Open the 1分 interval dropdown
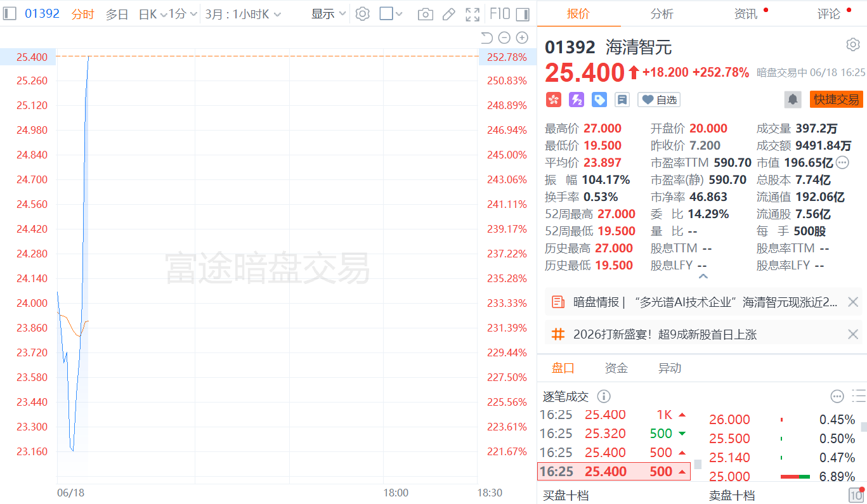 (183, 14)
